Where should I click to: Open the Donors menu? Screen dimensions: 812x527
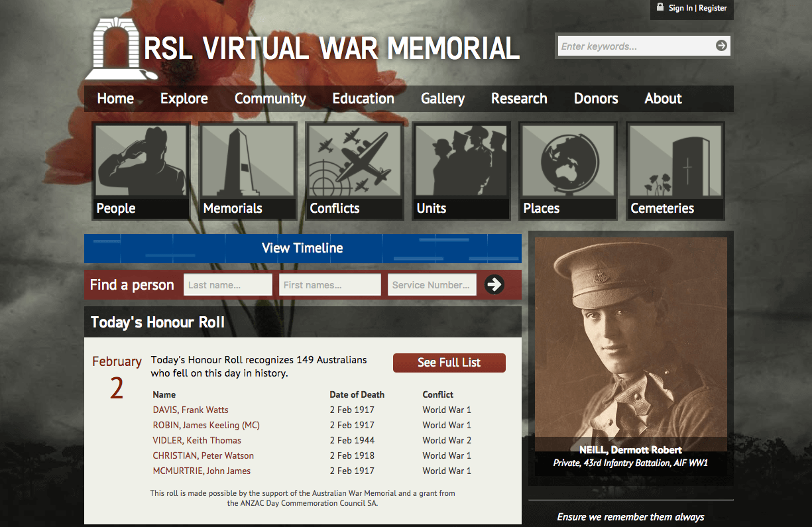coord(596,99)
